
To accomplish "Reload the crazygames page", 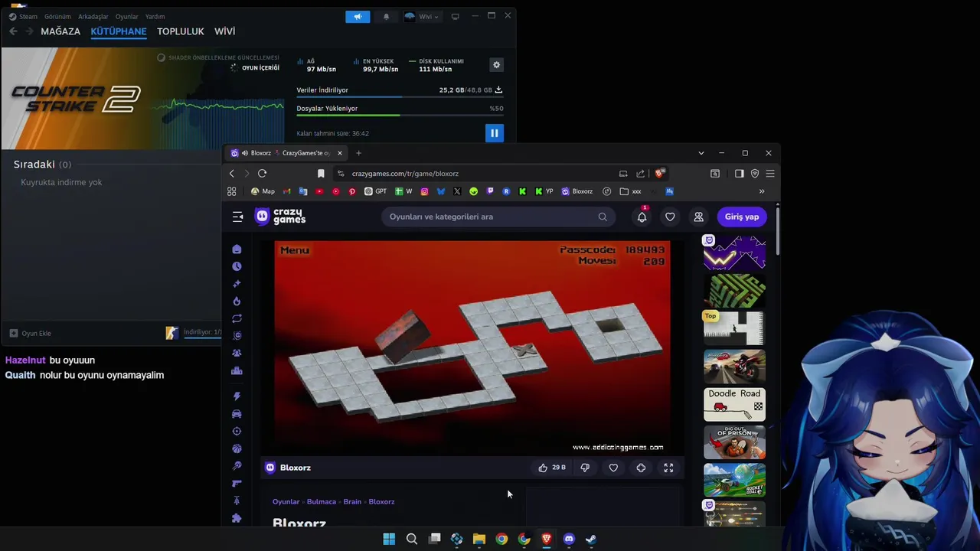I will 262,174.
